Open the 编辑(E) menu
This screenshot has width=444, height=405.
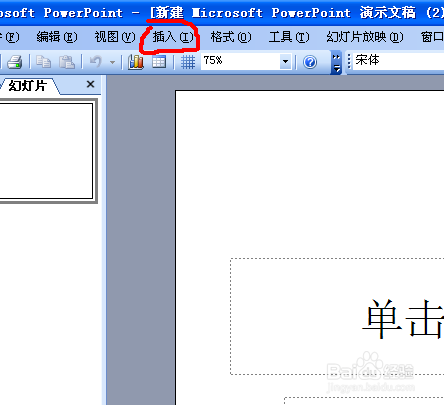[x=57, y=37]
